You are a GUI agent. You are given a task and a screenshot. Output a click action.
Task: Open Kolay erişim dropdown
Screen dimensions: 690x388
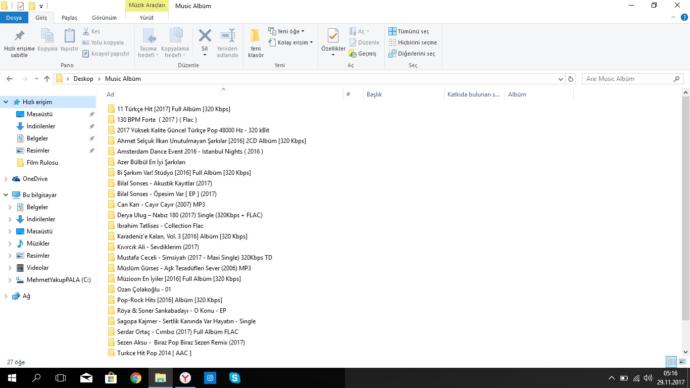[x=291, y=42]
